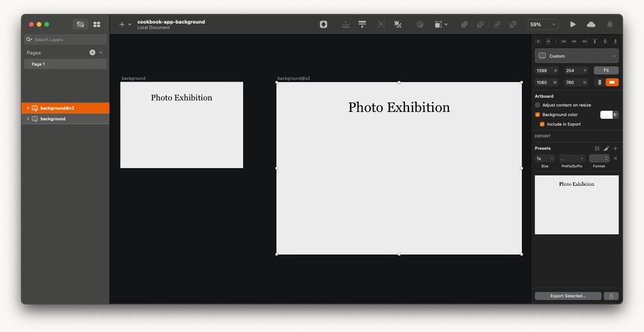Open the notifications bell icon
The height and width of the screenshot is (332, 644).
point(610,24)
